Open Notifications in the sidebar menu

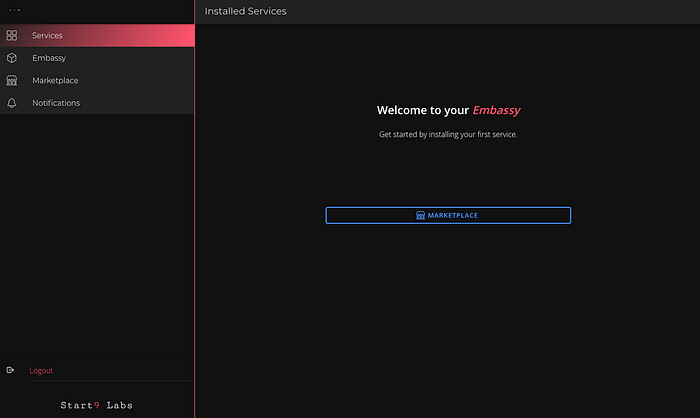[x=97, y=103]
